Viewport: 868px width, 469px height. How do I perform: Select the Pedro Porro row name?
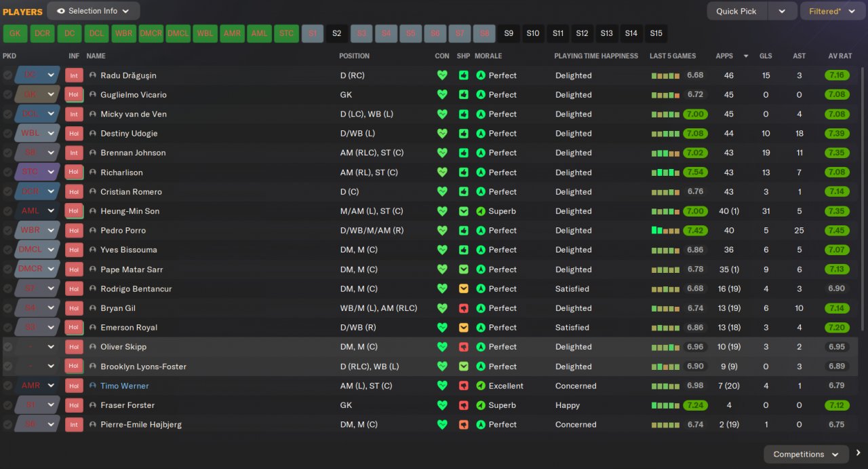[x=123, y=230]
